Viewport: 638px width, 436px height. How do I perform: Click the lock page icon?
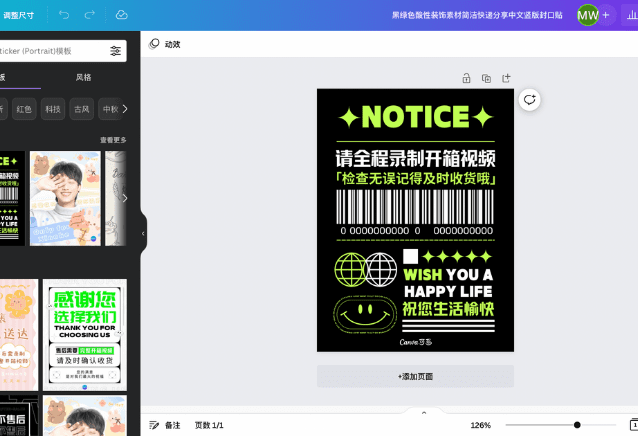pos(466,78)
